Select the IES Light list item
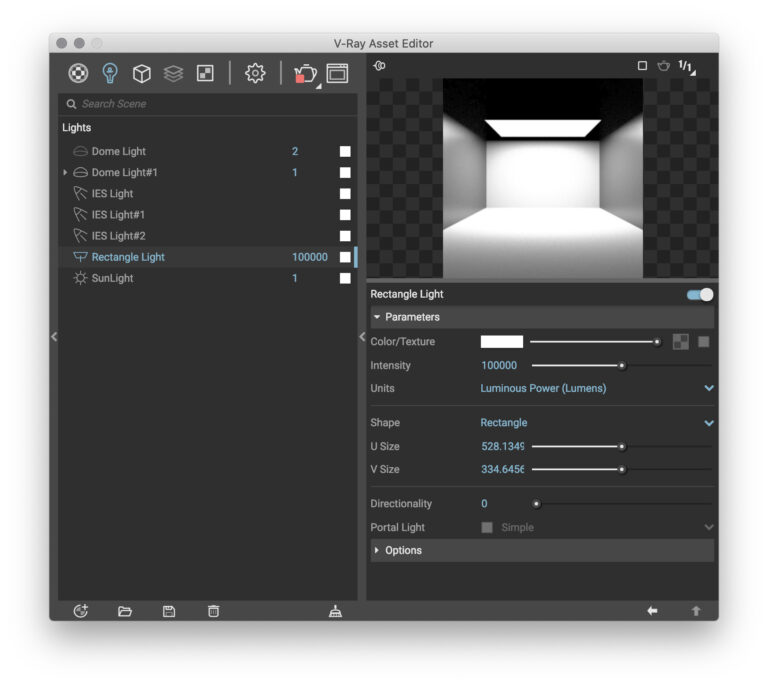This screenshot has width=768, height=686. point(207,193)
